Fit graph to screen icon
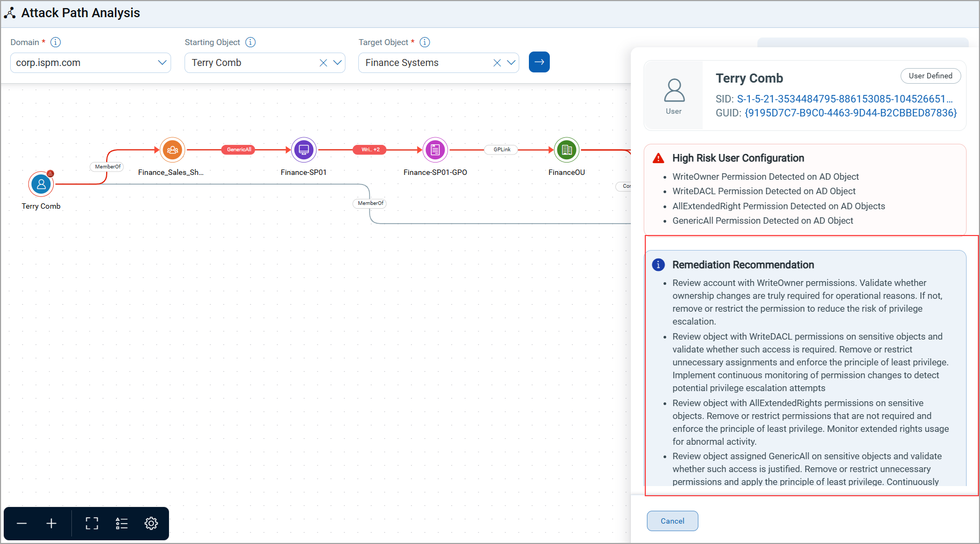The image size is (980, 544). click(92, 524)
